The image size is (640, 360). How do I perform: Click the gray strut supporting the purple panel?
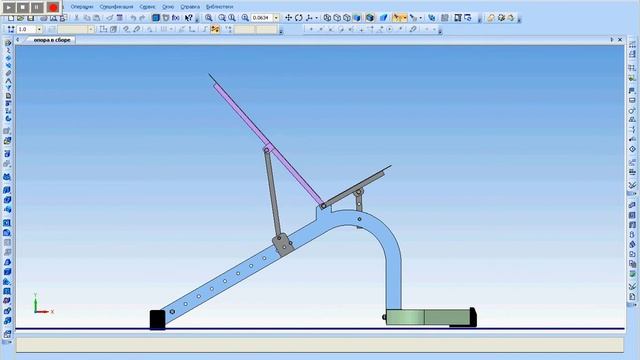(273, 192)
